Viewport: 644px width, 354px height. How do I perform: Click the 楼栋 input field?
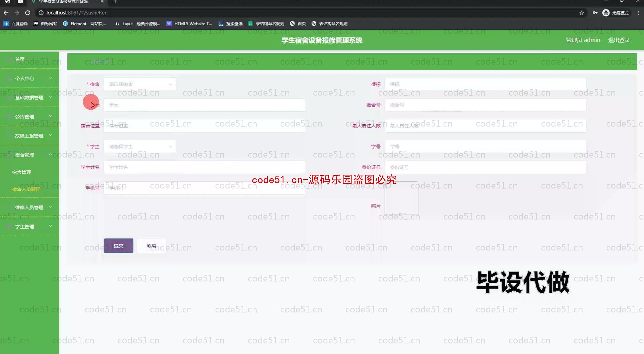click(486, 84)
